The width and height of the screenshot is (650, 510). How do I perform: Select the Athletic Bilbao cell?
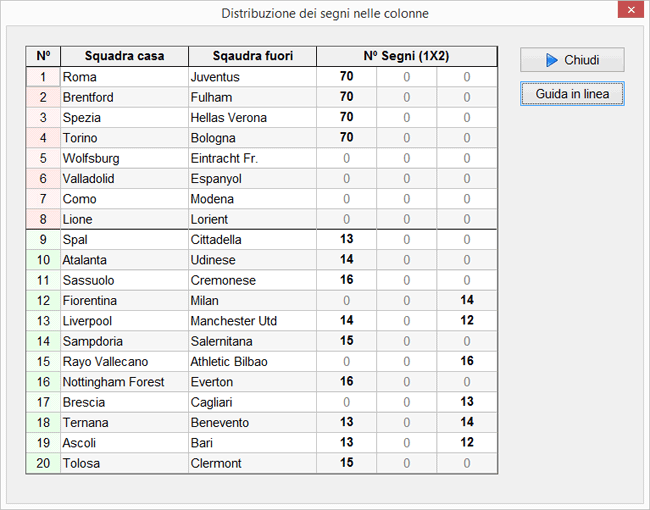[251, 361]
